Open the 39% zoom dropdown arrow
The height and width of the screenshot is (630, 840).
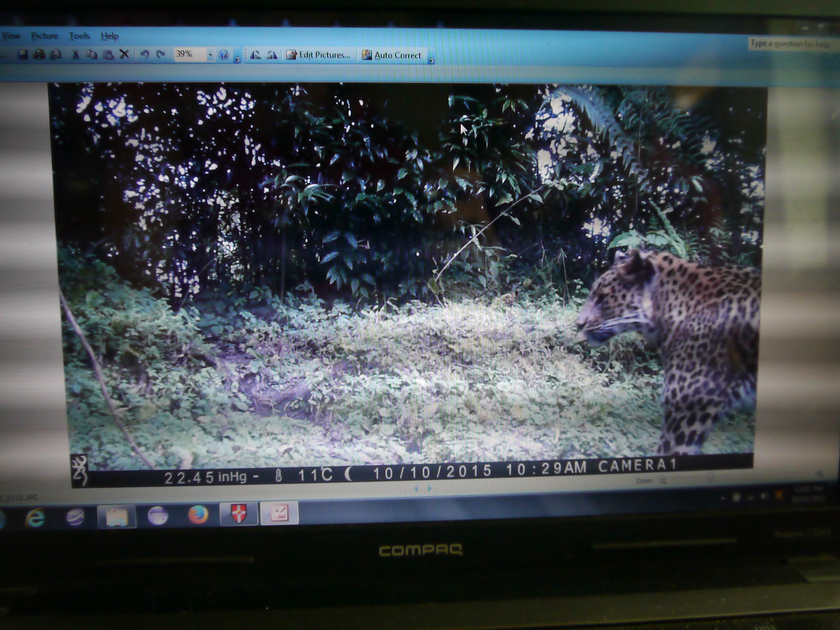tap(210, 55)
